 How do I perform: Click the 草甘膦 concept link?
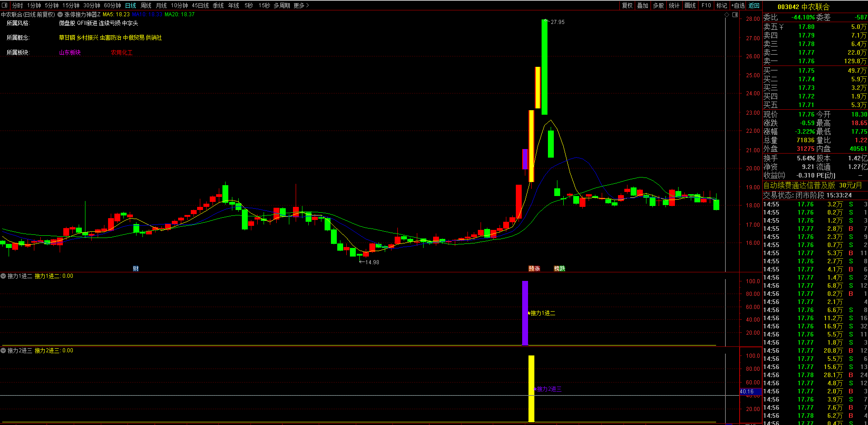[67, 37]
